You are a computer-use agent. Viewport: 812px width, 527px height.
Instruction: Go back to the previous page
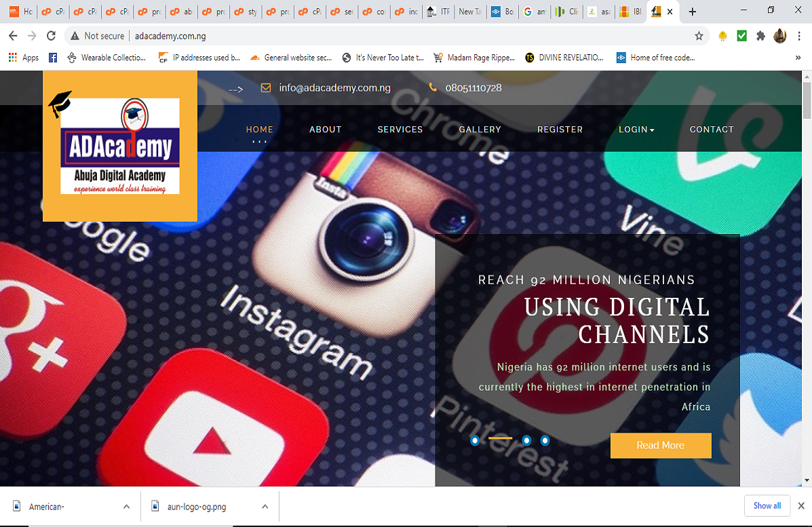[x=13, y=36]
